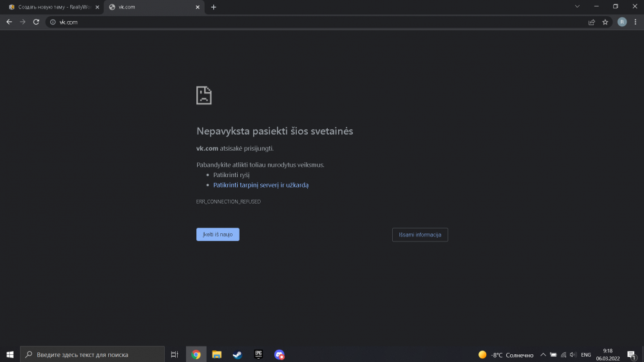
Task: Switch to the ReallyWorld forum tab
Action: pyautogui.click(x=54, y=7)
